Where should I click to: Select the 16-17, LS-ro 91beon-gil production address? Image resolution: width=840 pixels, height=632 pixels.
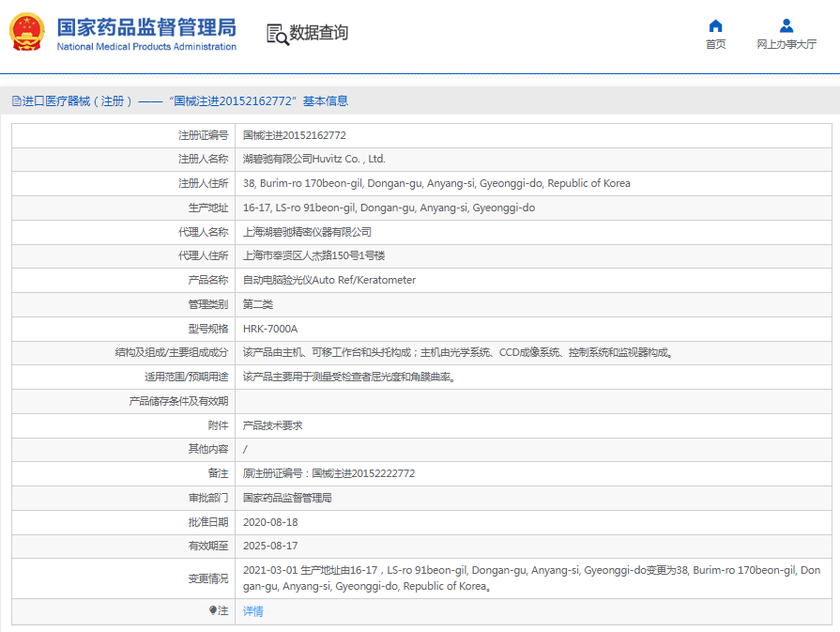pos(389,208)
